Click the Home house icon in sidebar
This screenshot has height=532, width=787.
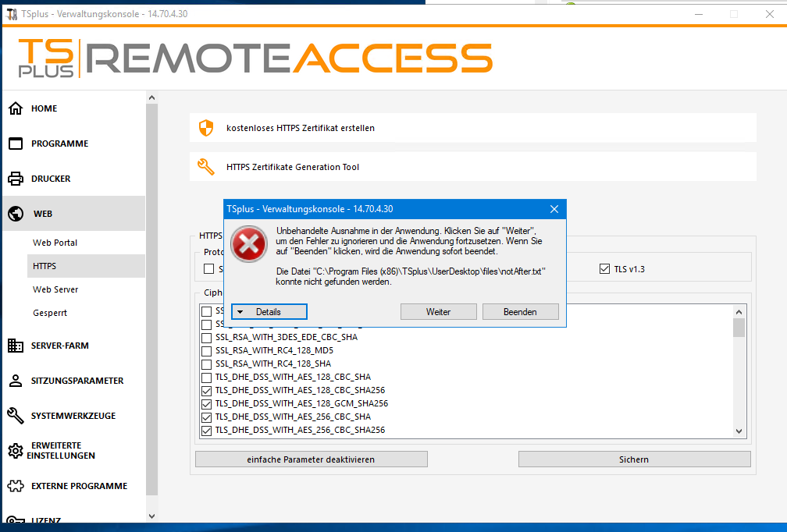coord(15,108)
